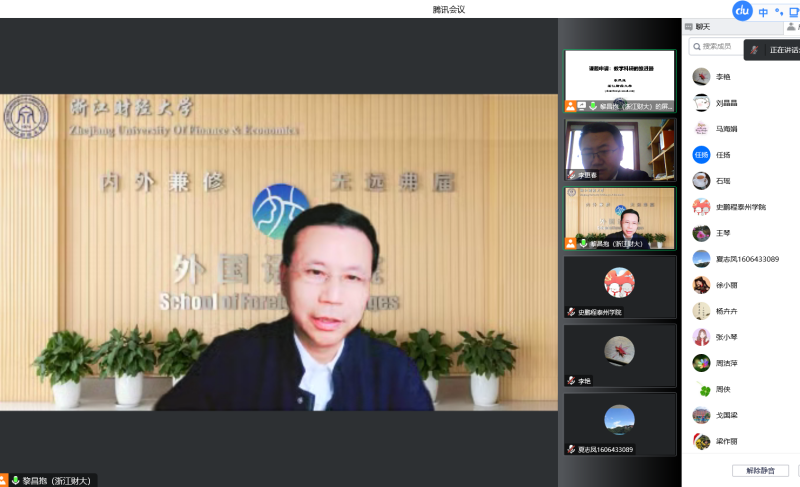The height and width of the screenshot is (487, 800).
Task: Click the Baidu input method icon
Action: tap(742, 11)
